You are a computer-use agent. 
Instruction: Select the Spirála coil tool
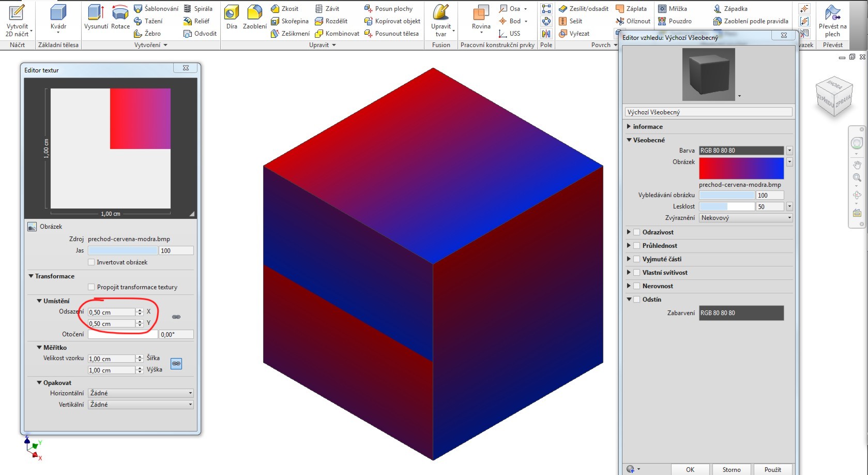point(198,9)
